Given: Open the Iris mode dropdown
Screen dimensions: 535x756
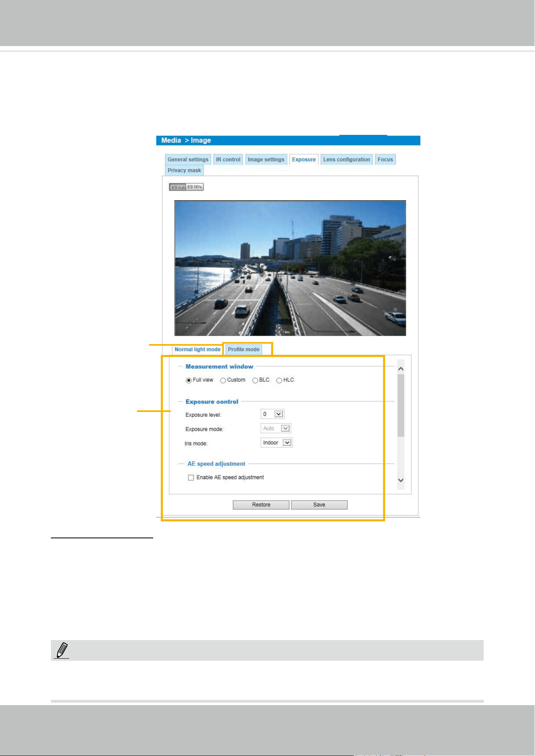Looking at the screenshot, I should coord(277,443).
